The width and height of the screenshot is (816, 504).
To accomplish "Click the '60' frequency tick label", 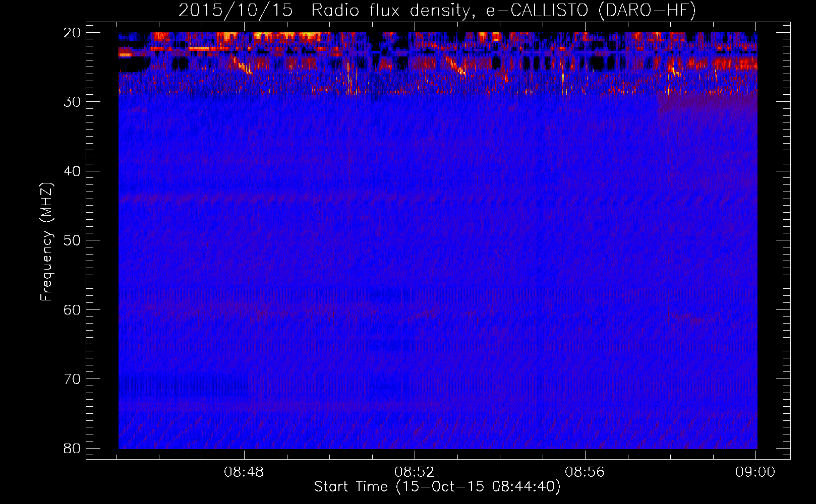I will [73, 309].
